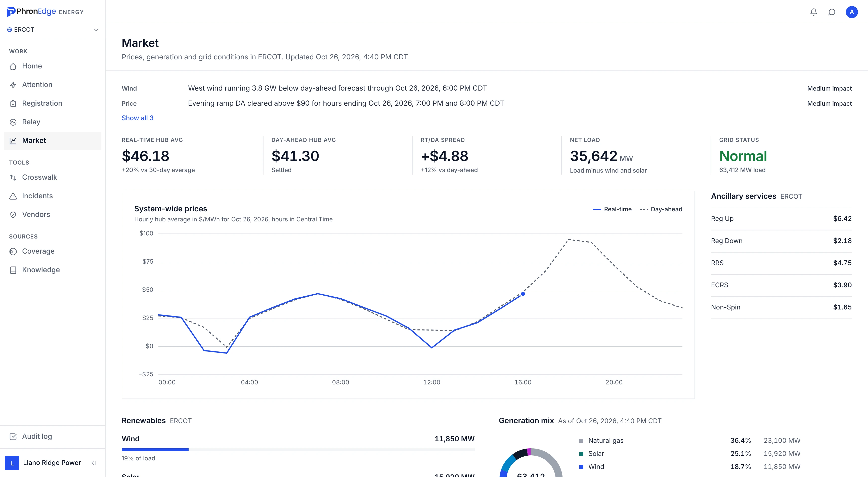The width and height of the screenshot is (868, 477).
Task: Collapse the sidebar with the arrow icon
Action: pyautogui.click(x=94, y=463)
